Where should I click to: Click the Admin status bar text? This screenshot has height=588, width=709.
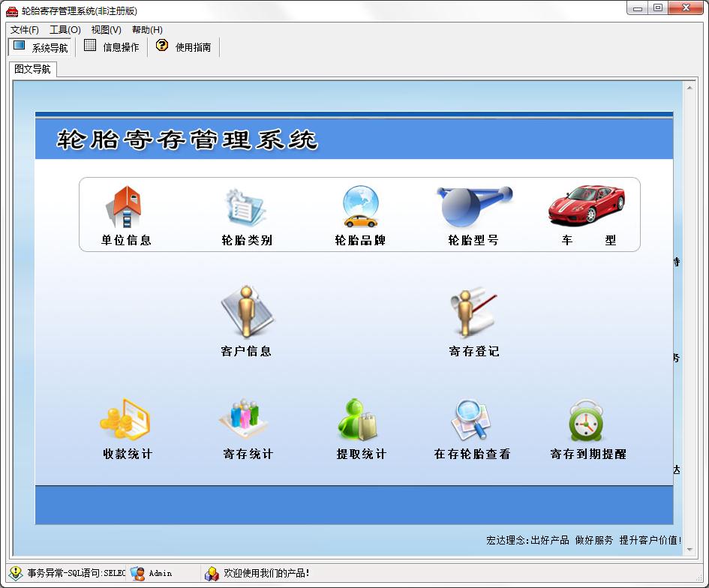tap(161, 573)
